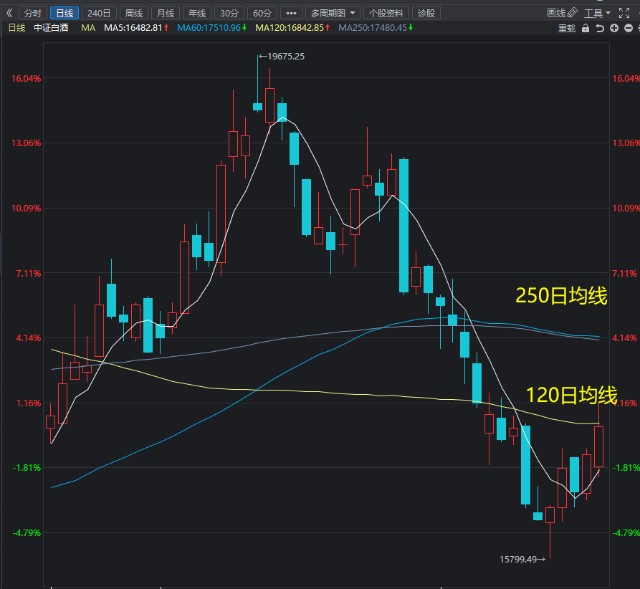Viewport: 640px width, 589px height.
Task: Open 个股资料 stock information
Action: (386, 13)
